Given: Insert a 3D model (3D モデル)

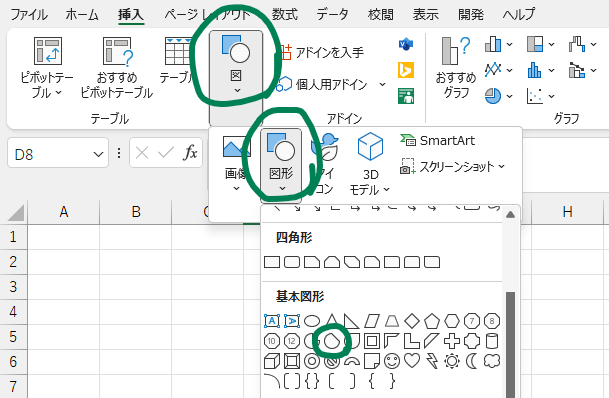Looking at the screenshot, I should click(370, 163).
